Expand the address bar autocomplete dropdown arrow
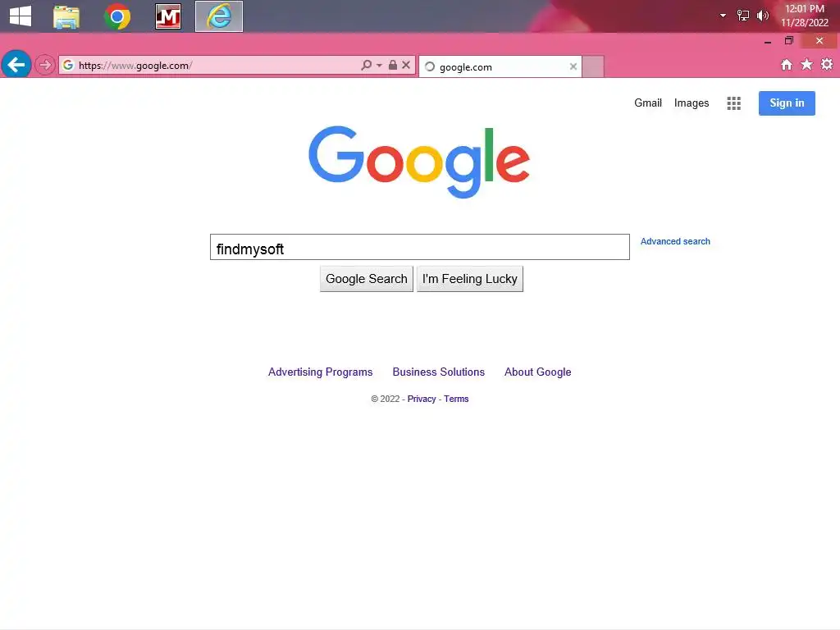This screenshot has width=840, height=630. [379, 66]
